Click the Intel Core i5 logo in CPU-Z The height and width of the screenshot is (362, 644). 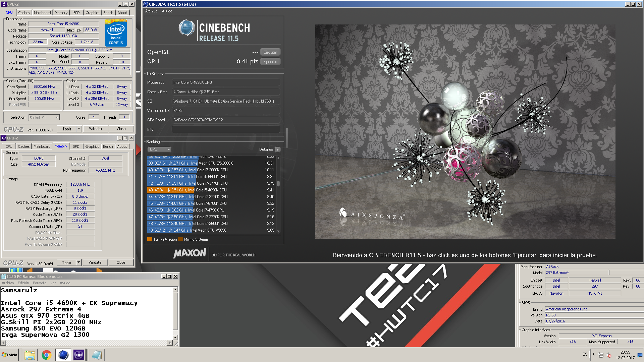pos(116,33)
